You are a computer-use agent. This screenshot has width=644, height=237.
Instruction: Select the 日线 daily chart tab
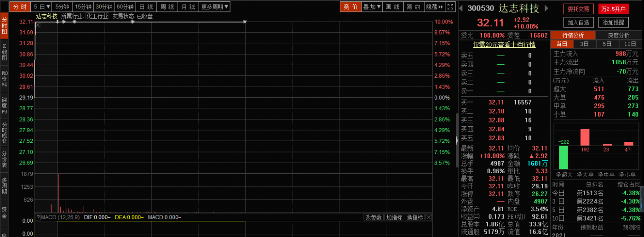146,7
